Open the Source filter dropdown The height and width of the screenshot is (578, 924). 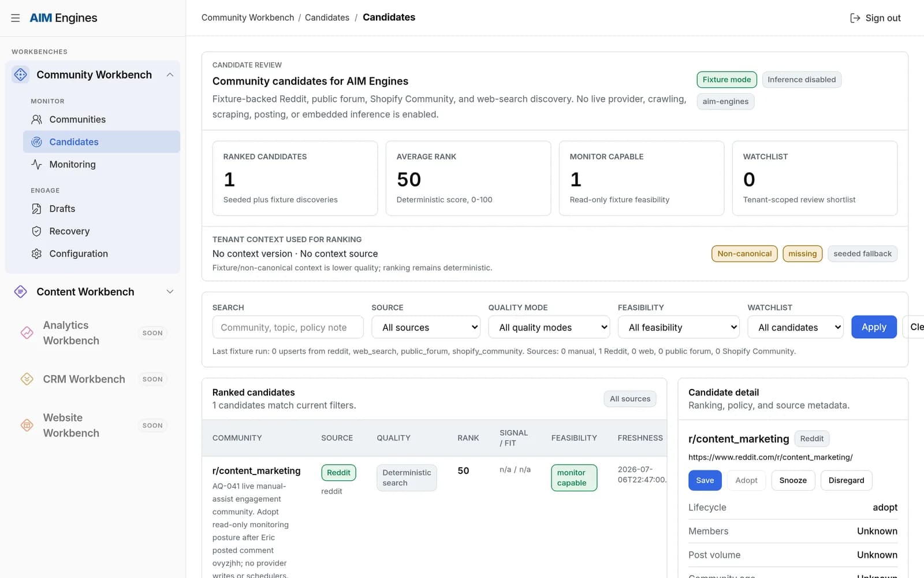(x=426, y=327)
